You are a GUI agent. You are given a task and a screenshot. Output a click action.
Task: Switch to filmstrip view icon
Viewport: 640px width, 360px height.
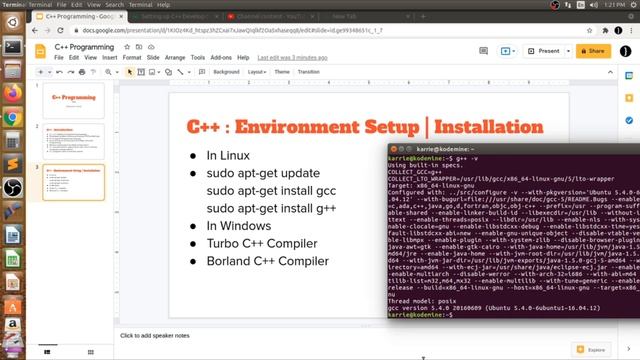click(47, 352)
